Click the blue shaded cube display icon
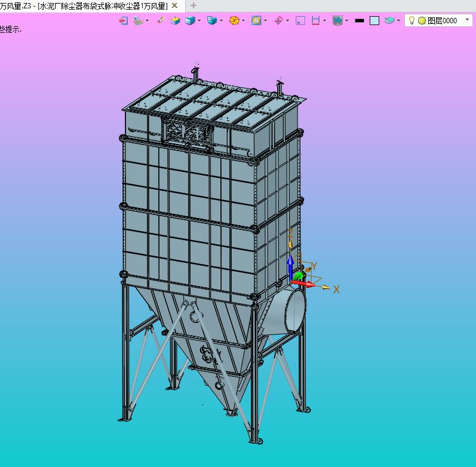The width and height of the screenshot is (476, 467). click(x=190, y=21)
